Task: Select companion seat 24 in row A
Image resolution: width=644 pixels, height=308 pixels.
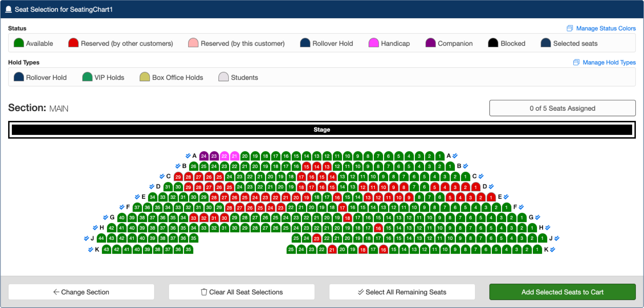Action: pos(204,156)
